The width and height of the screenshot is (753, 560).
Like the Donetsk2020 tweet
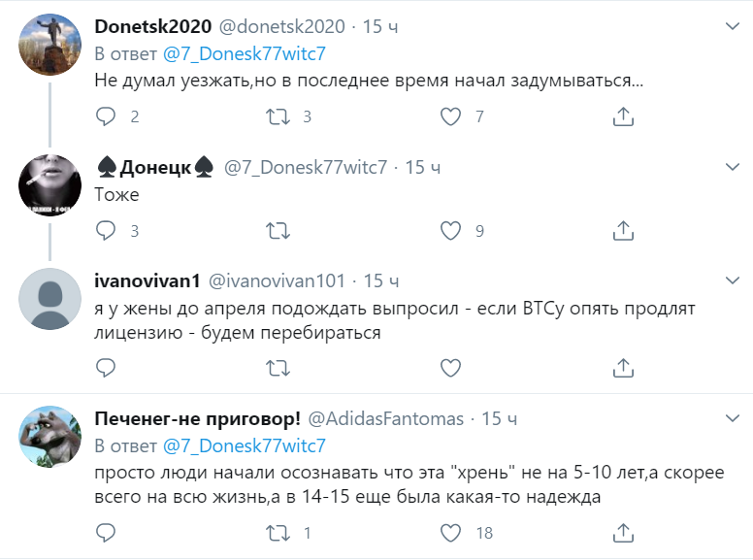point(450,117)
